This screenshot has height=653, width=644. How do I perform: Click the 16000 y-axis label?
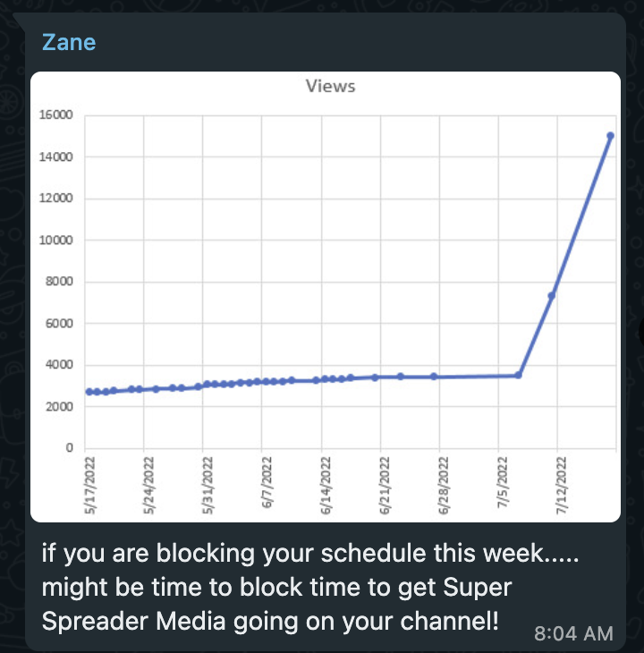point(56,114)
